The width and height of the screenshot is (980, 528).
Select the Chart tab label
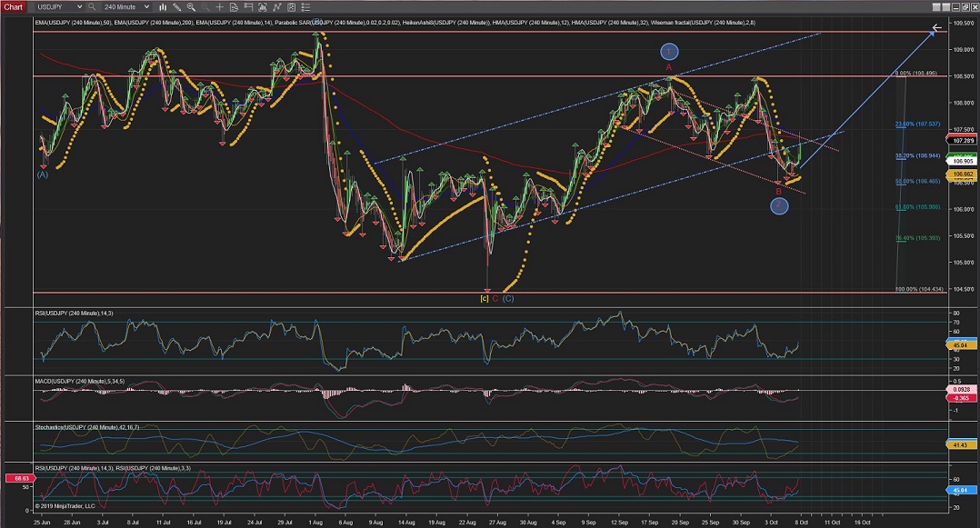point(15,6)
